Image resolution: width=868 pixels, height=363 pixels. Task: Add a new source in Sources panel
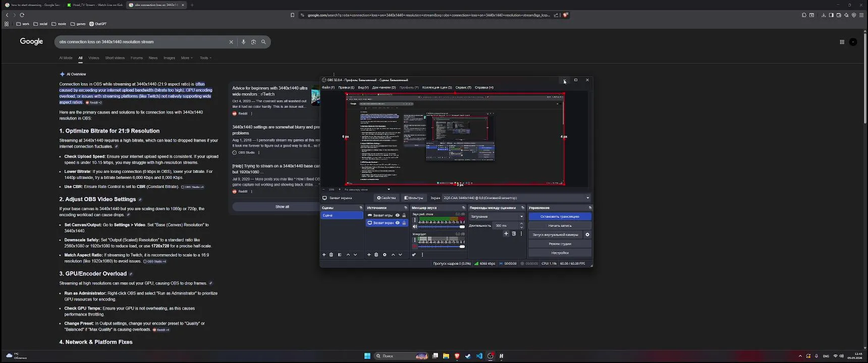(369, 255)
